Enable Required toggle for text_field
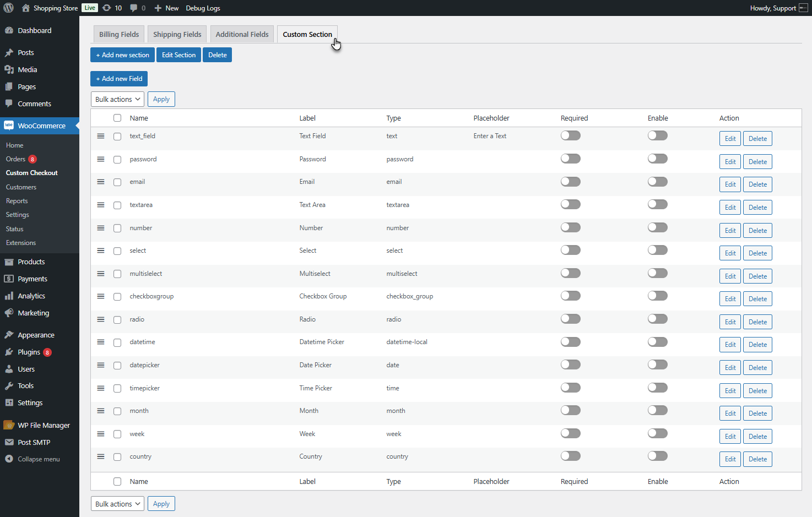Viewport: 812px width, 517px height. [x=570, y=135]
